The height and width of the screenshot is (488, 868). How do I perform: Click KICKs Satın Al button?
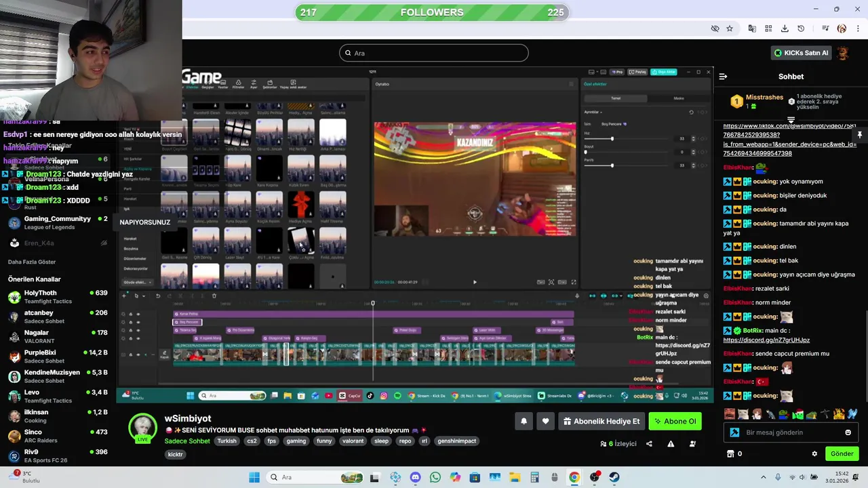[800, 53]
